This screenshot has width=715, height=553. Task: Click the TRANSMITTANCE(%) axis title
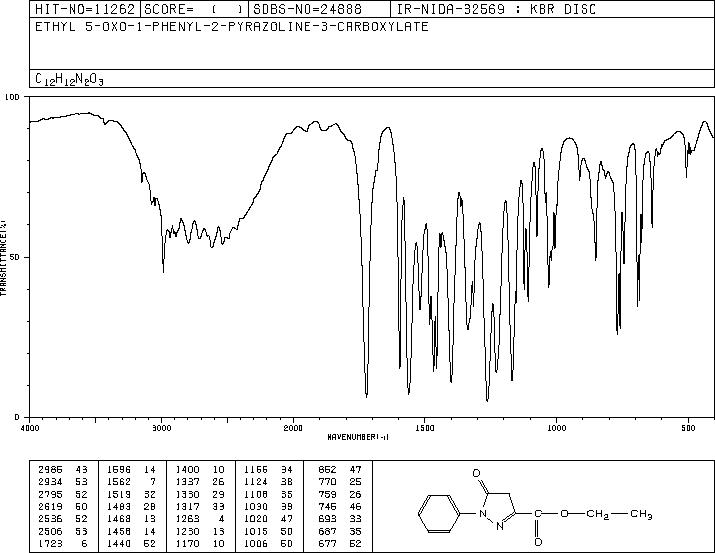tap(3, 257)
